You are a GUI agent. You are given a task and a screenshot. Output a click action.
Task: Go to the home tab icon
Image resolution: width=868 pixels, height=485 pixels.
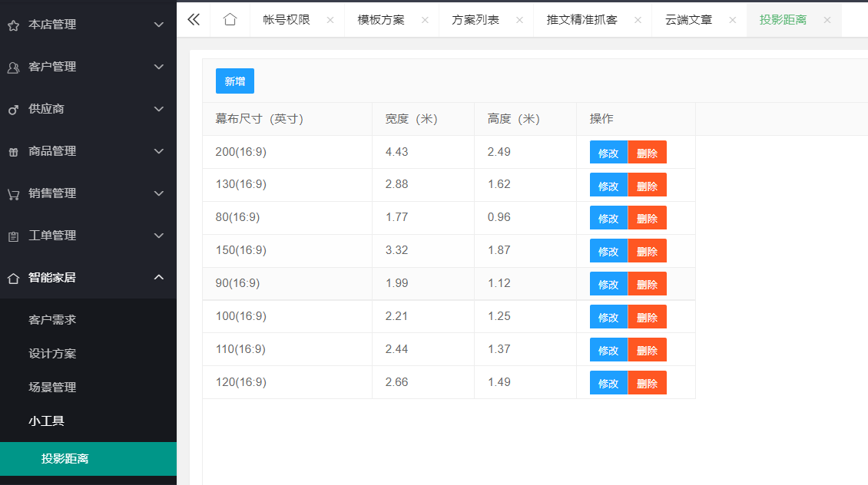click(x=230, y=20)
